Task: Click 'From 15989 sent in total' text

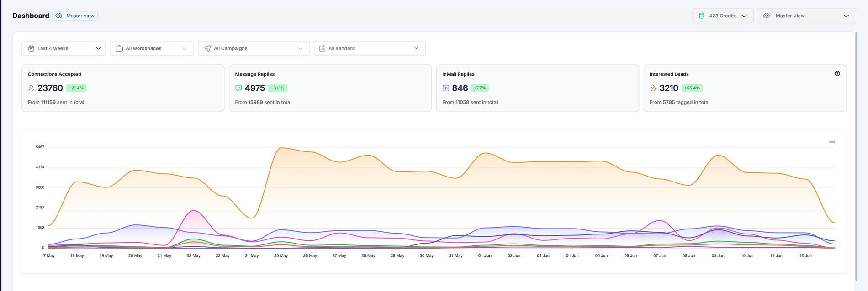Action: (x=263, y=102)
